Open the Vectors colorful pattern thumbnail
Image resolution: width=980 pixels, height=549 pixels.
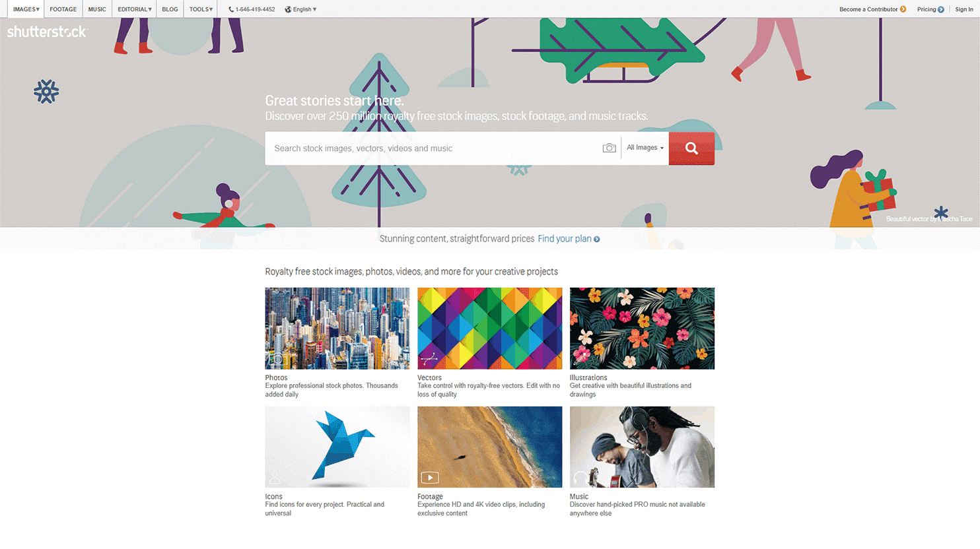coord(490,328)
